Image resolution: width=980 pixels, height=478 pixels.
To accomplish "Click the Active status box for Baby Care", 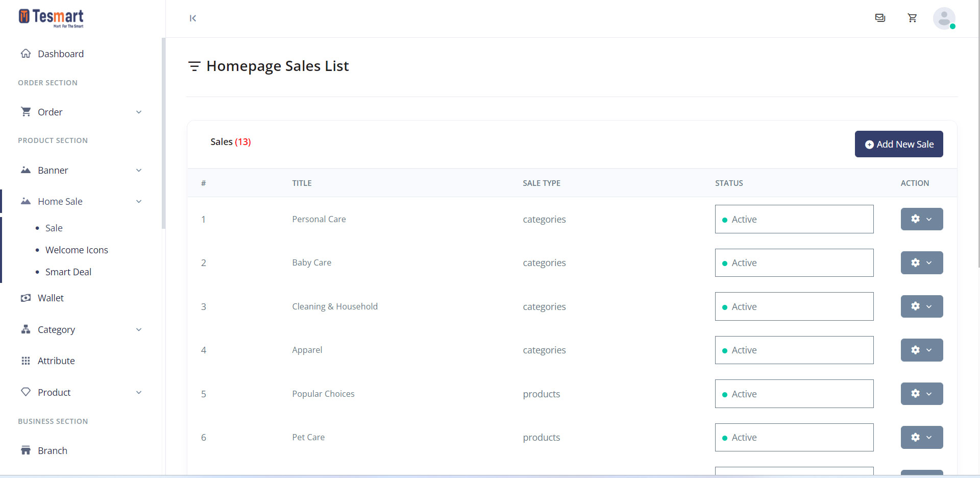I will tap(794, 262).
